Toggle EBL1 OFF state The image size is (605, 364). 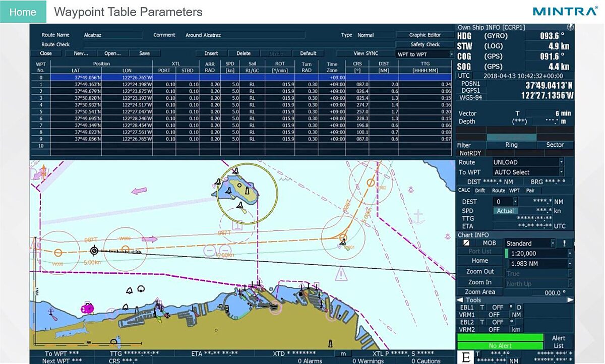[498, 307]
